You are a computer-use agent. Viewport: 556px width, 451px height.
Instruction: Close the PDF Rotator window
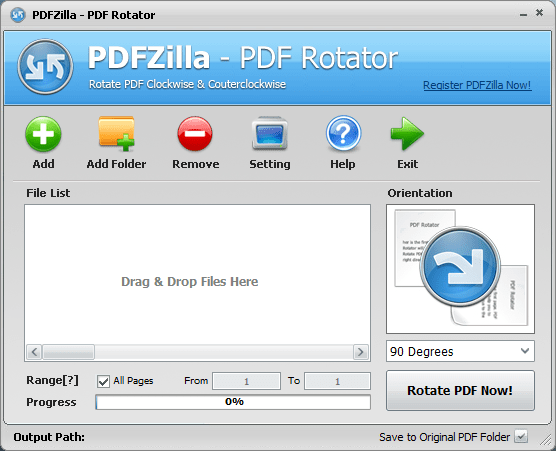click(x=539, y=13)
